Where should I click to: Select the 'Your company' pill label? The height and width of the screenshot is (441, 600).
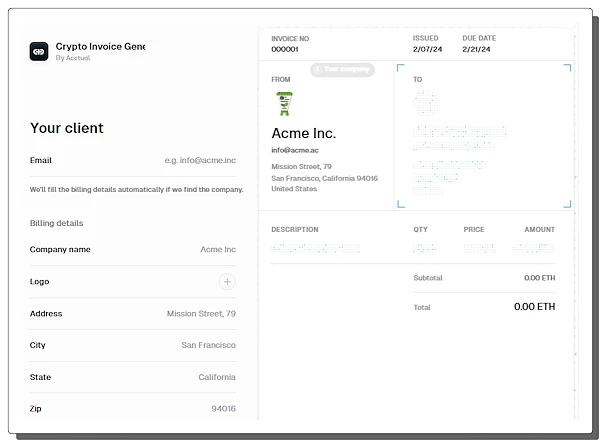tap(343, 69)
